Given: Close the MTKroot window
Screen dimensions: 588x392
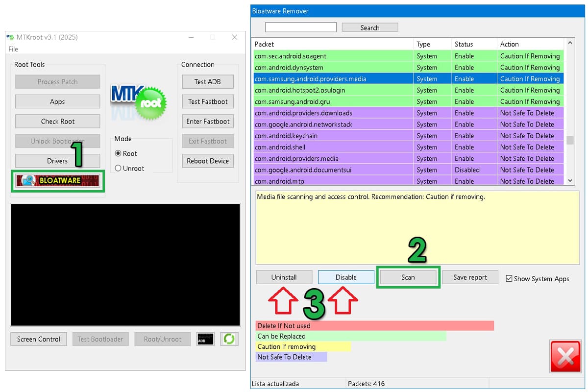Looking at the screenshot, I should (x=235, y=37).
